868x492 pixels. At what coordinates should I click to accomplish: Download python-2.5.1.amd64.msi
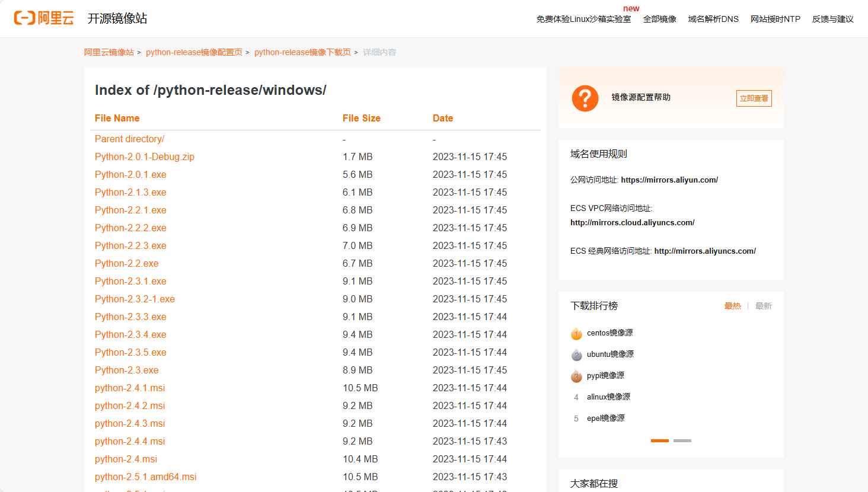[x=145, y=477]
